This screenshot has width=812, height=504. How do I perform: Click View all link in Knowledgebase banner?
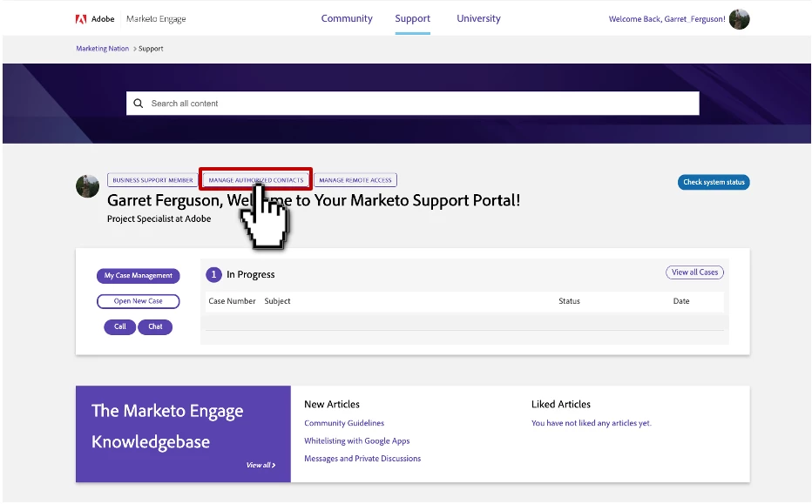pos(261,465)
